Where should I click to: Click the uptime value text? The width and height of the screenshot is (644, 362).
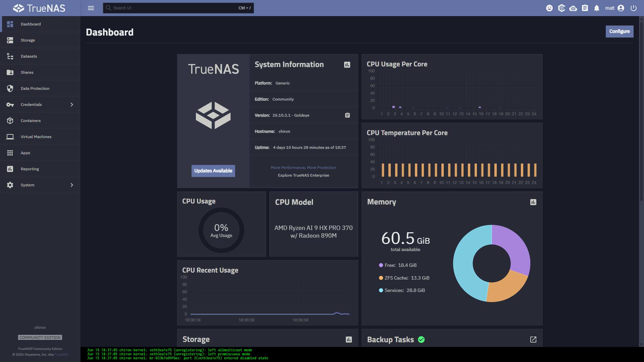click(310, 147)
